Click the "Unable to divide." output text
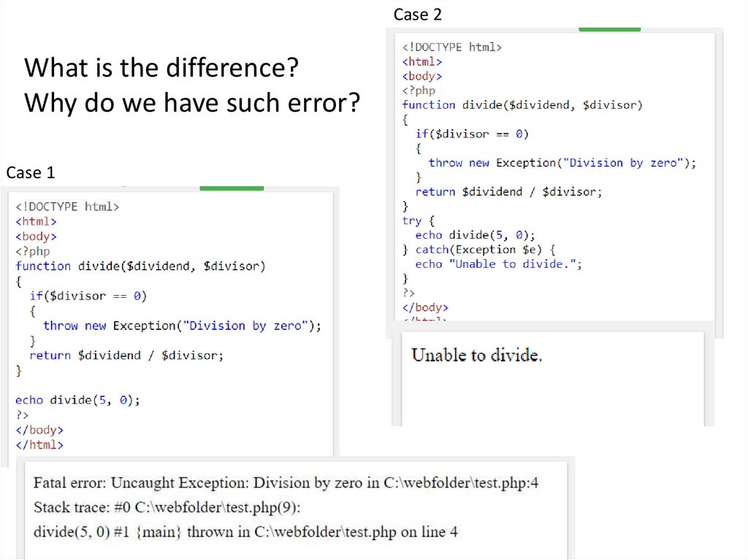The width and height of the screenshot is (748, 560). pyautogui.click(x=477, y=356)
